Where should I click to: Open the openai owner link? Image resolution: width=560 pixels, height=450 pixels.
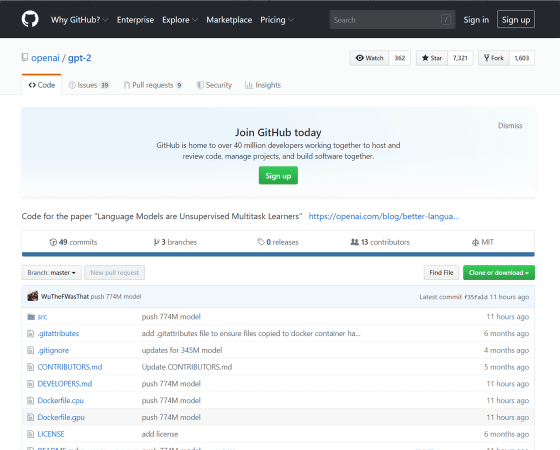45,58
